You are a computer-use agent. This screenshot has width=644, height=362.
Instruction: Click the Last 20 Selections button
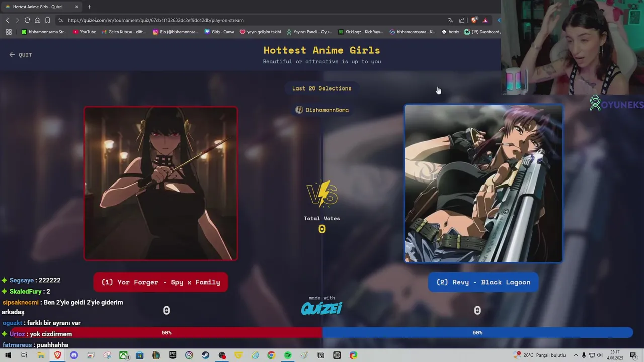point(322,88)
